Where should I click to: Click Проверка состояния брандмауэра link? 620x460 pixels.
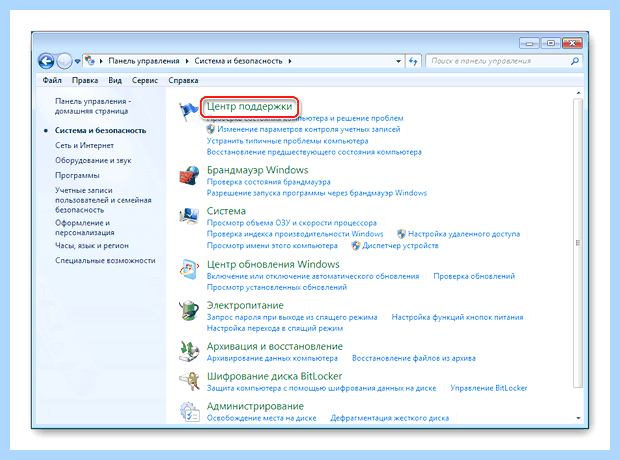coord(268,182)
